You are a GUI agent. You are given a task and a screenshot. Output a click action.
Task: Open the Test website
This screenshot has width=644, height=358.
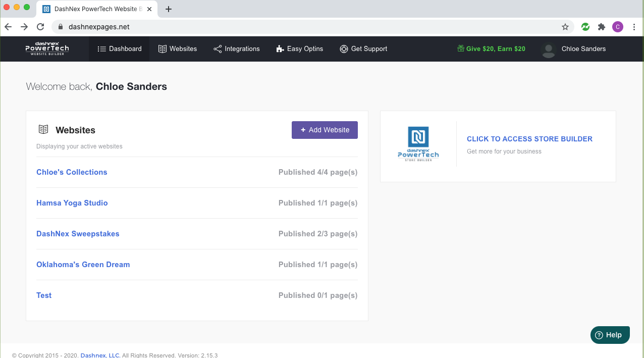pos(44,295)
